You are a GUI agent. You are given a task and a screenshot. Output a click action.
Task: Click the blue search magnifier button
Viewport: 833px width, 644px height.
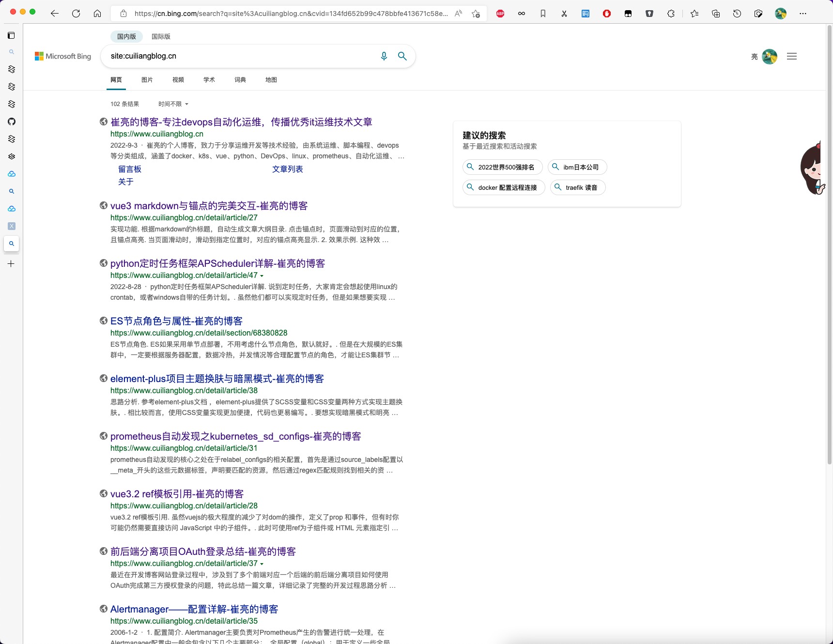click(402, 56)
